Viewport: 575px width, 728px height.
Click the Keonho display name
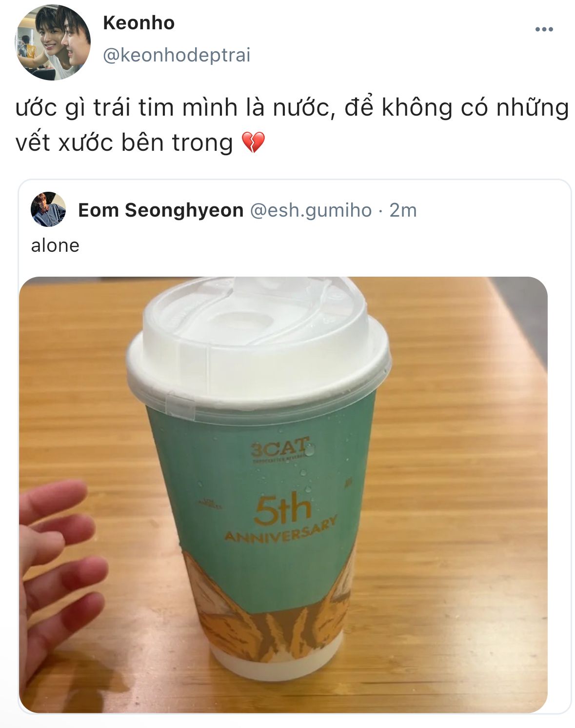click(139, 23)
